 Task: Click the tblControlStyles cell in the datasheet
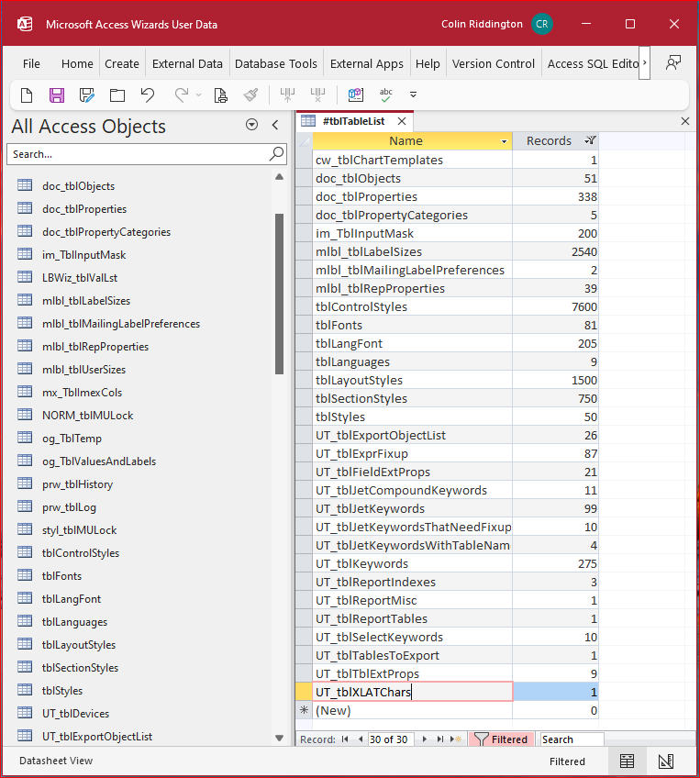point(412,306)
